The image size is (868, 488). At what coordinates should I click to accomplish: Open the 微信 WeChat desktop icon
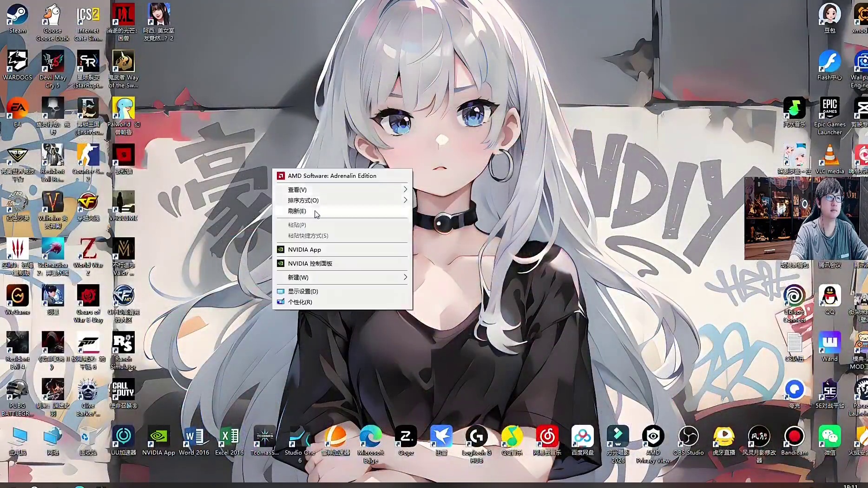click(x=829, y=440)
